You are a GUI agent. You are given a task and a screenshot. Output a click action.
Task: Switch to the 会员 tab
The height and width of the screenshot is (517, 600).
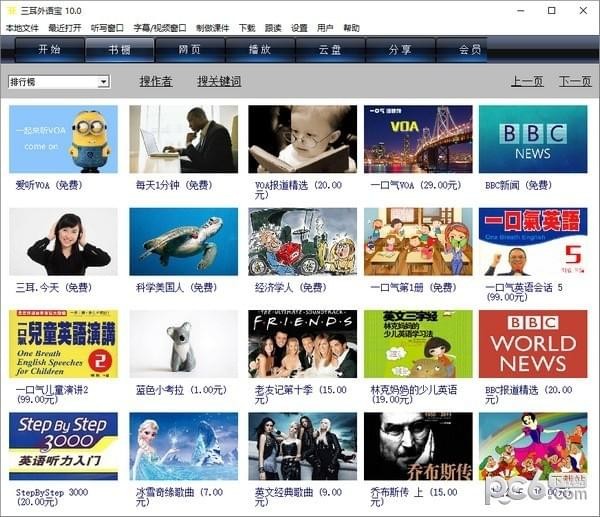(x=461, y=50)
